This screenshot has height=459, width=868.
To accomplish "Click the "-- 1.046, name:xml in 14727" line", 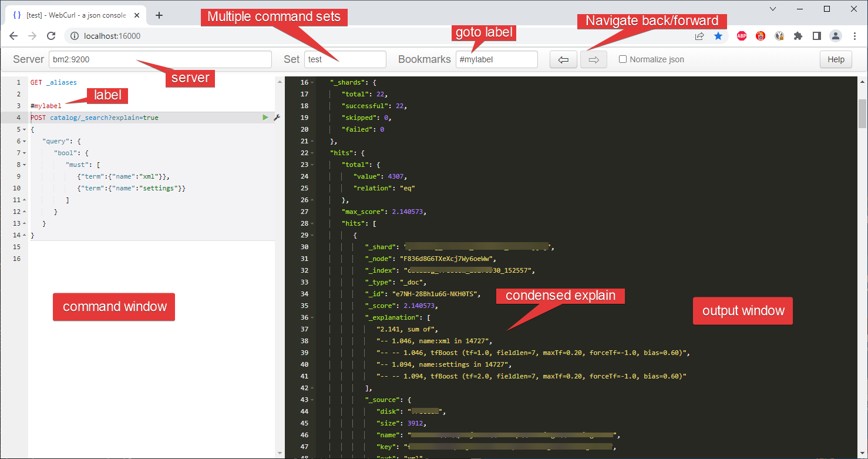I will (x=435, y=341).
